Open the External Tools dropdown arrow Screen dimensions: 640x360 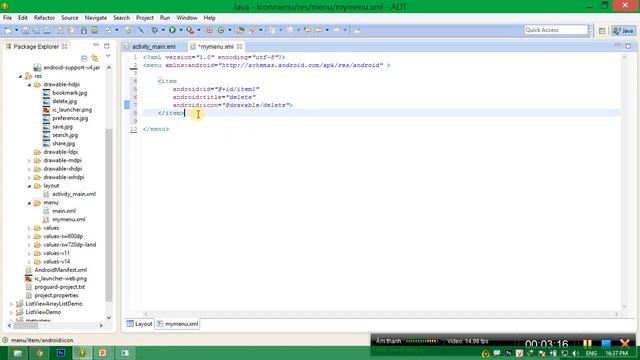point(199,30)
